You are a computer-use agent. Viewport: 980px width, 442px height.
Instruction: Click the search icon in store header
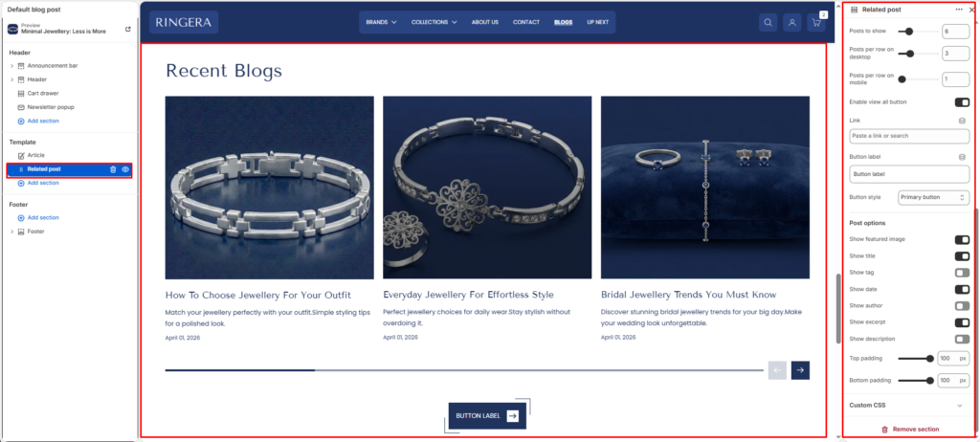768,23
